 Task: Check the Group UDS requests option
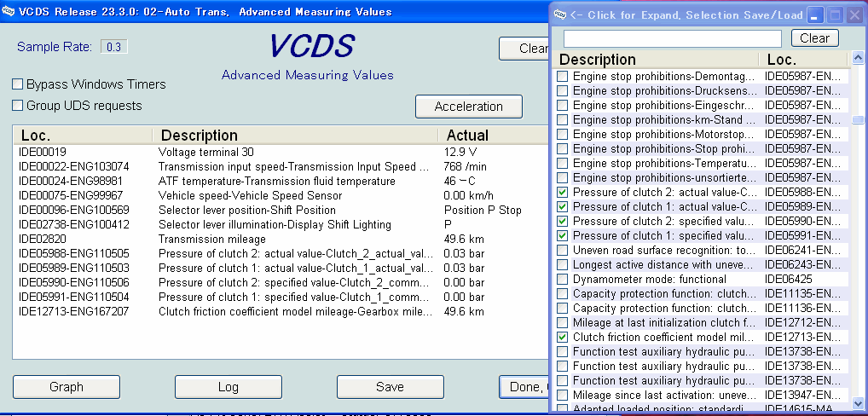(18, 106)
